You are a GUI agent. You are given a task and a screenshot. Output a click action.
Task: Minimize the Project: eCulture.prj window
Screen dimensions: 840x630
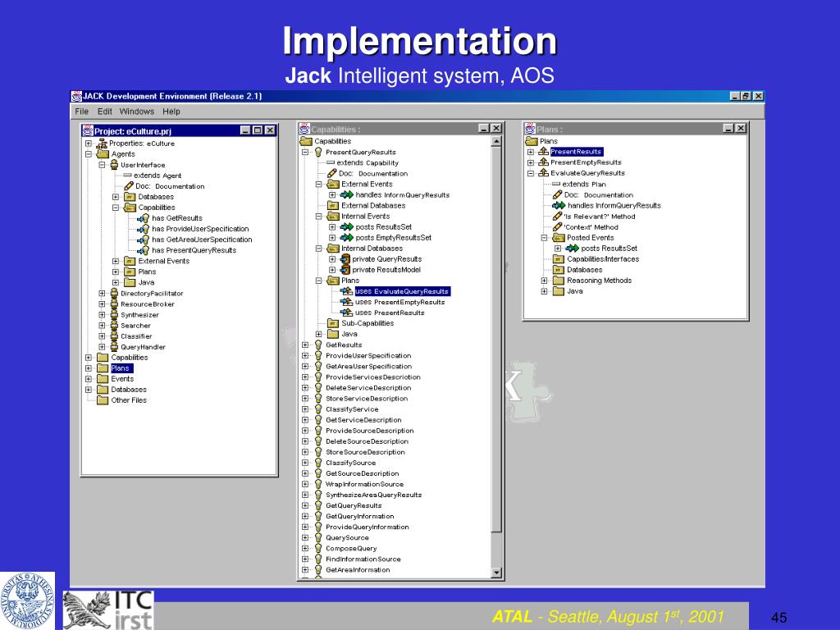[244, 130]
